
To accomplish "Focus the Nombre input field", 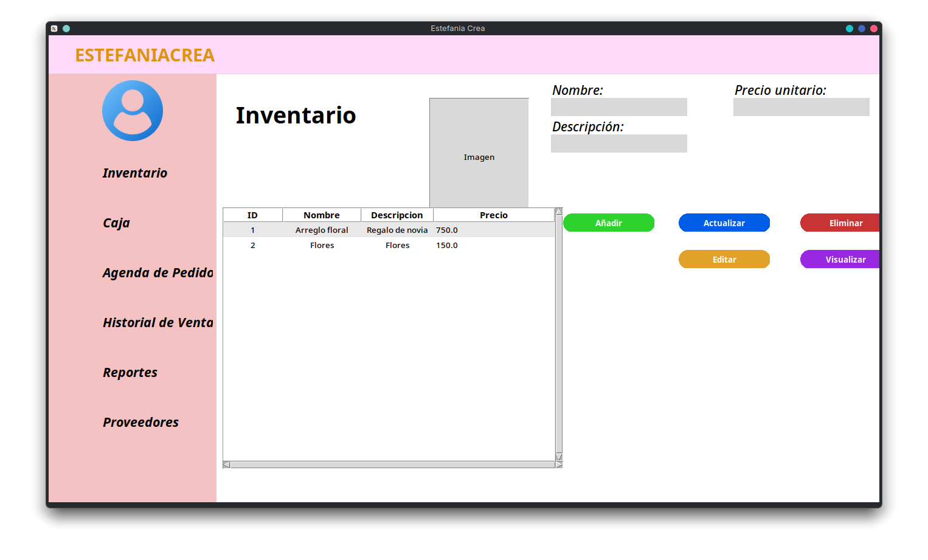I will click(619, 107).
